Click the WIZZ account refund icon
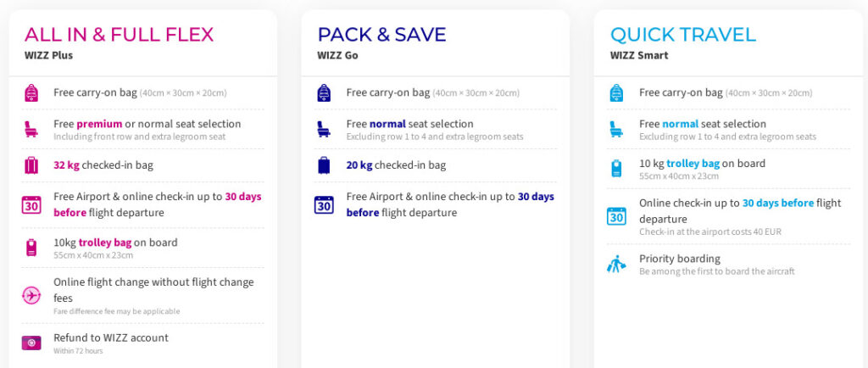This screenshot has height=368, width=868. (x=31, y=343)
